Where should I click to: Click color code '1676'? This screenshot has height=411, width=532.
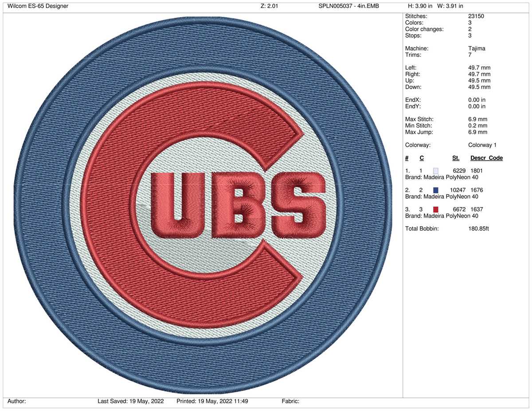[477, 190]
